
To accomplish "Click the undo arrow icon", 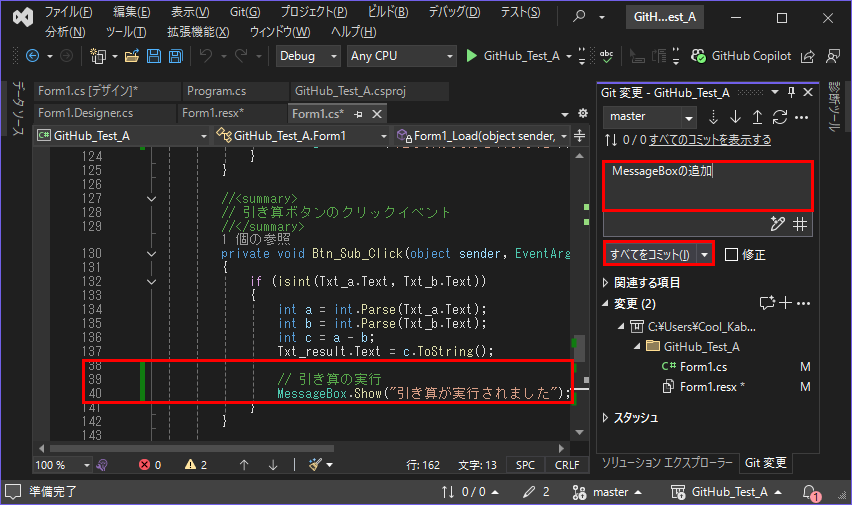I will (206, 55).
